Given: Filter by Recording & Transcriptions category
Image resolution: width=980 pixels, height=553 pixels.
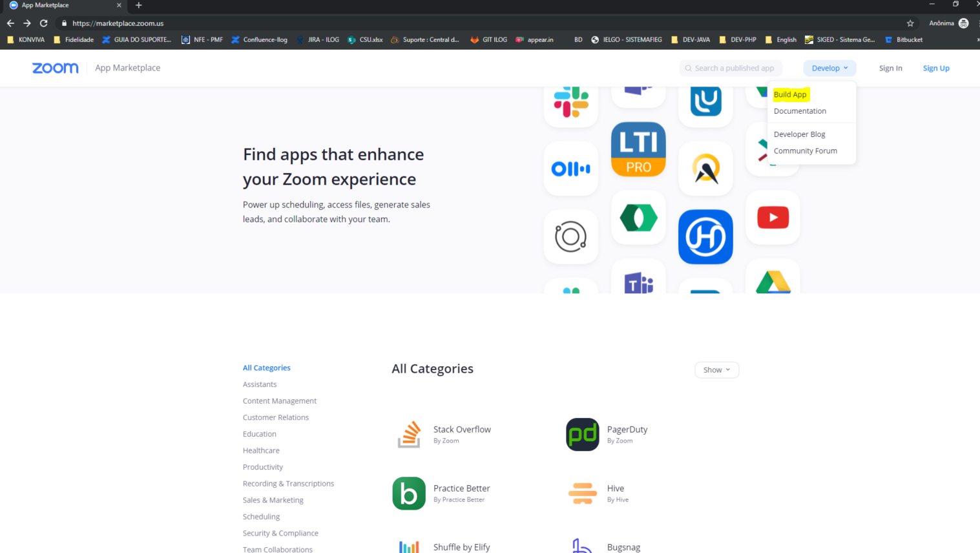Looking at the screenshot, I should [288, 483].
